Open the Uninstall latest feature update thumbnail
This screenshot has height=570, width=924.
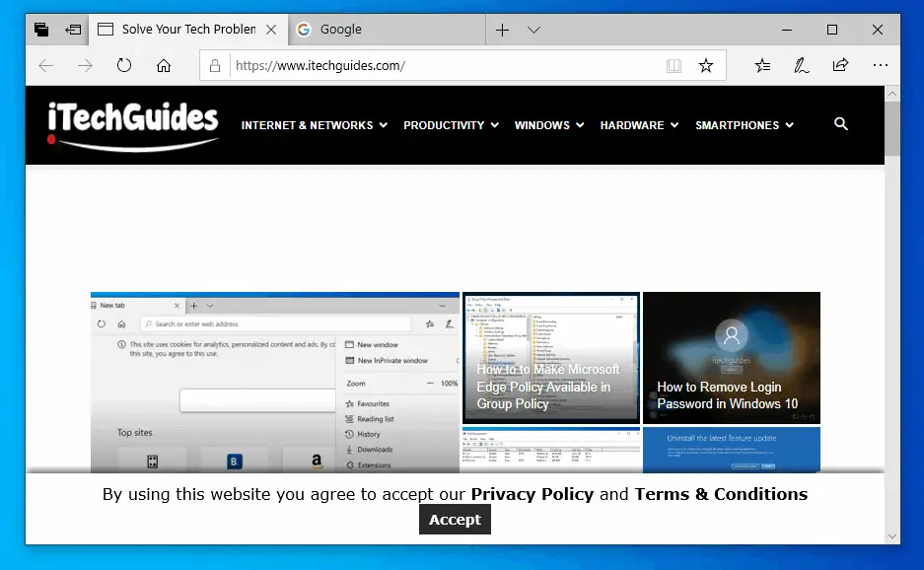click(732, 450)
